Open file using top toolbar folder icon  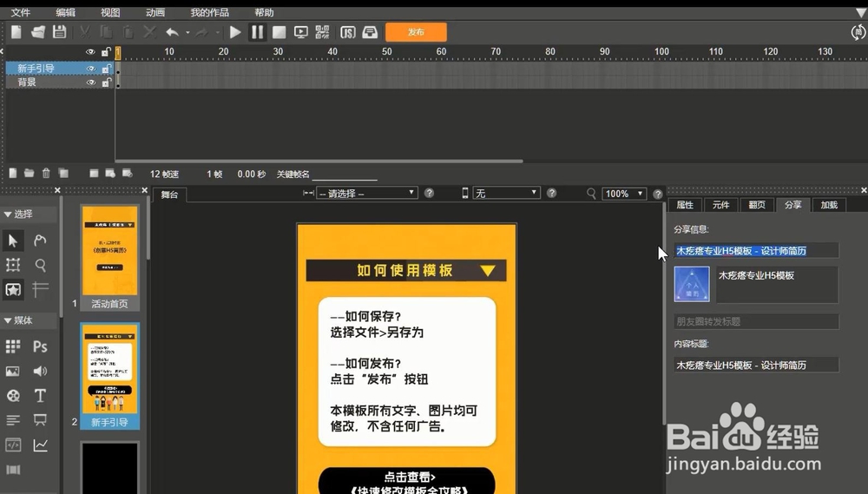[x=37, y=32]
